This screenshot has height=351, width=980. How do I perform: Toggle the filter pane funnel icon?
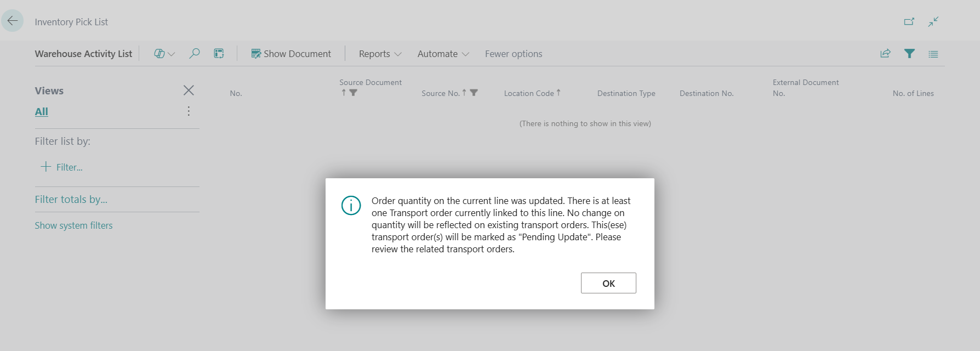point(909,54)
